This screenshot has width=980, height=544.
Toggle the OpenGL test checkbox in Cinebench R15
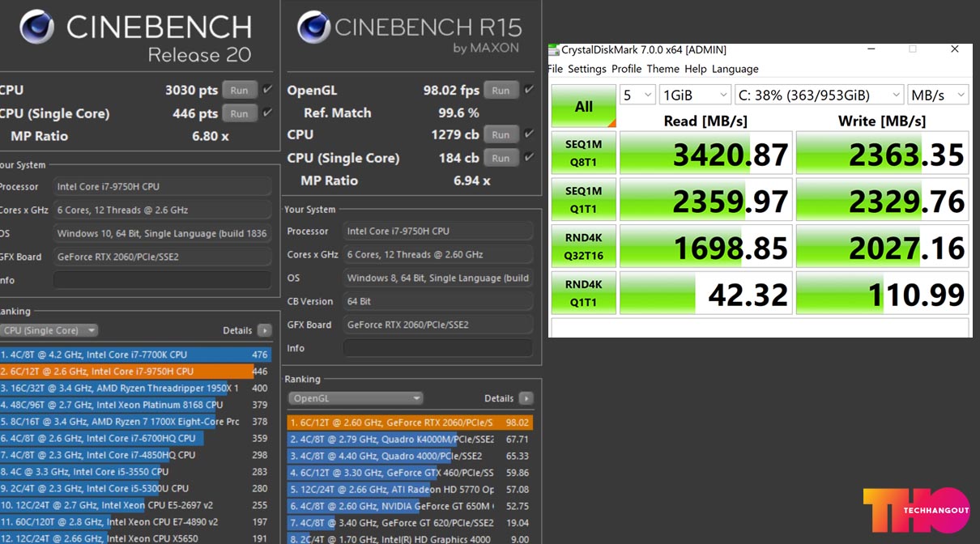[x=529, y=89]
